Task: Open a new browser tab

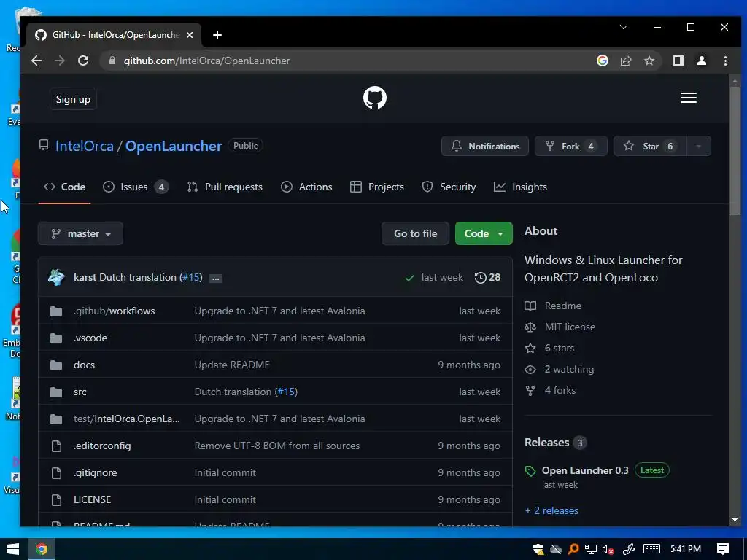Action: coord(217,35)
